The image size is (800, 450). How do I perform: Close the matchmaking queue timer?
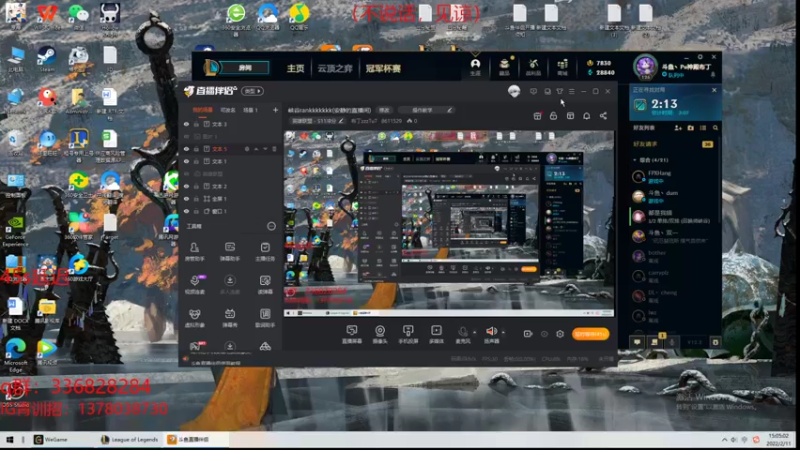pos(714,90)
